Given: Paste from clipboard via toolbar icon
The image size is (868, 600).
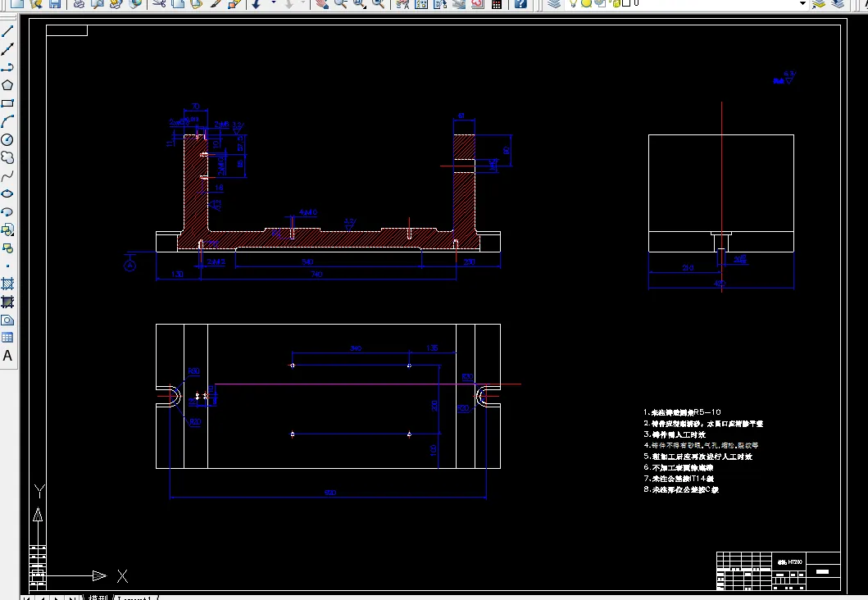Looking at the screenshot, I should (196, 3).
